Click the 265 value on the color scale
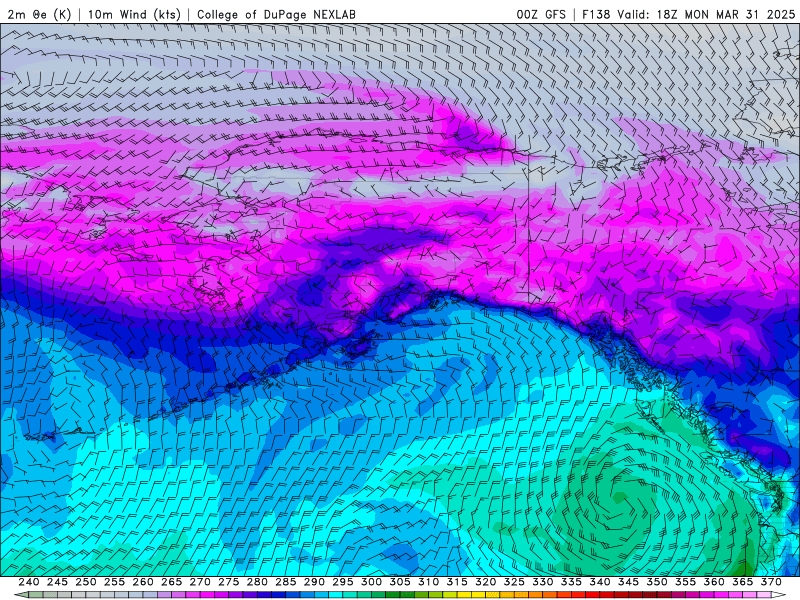Screen dimensions: 800x600 pos(171,582)
